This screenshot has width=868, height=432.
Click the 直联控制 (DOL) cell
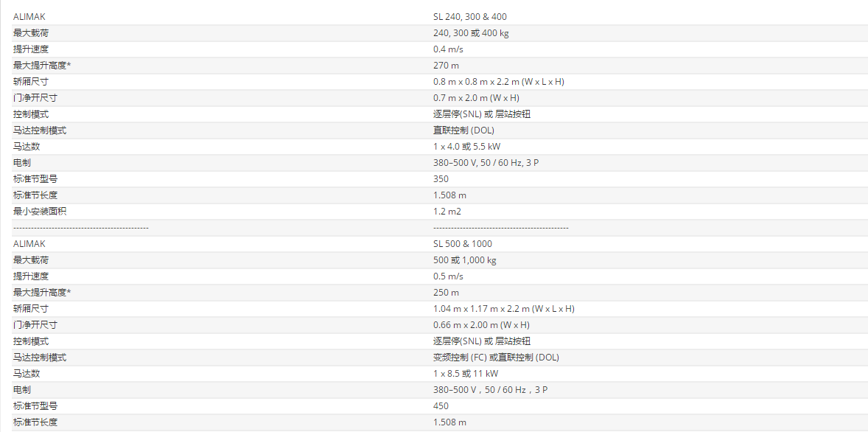(x=464, y=130)
